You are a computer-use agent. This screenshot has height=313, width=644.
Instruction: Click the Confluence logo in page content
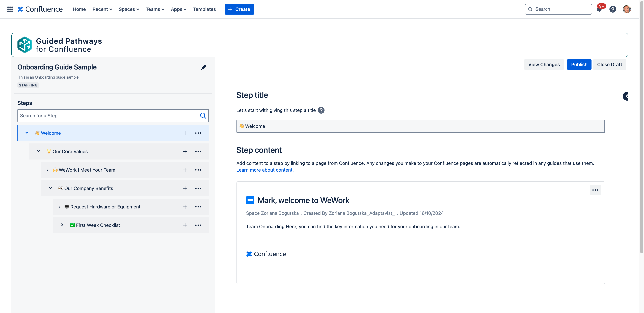coord(266,254)
